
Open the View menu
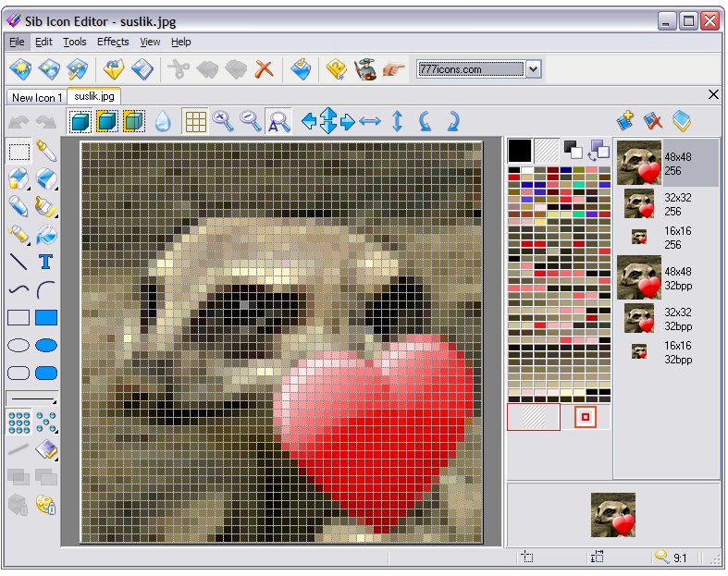coord(150,42)
